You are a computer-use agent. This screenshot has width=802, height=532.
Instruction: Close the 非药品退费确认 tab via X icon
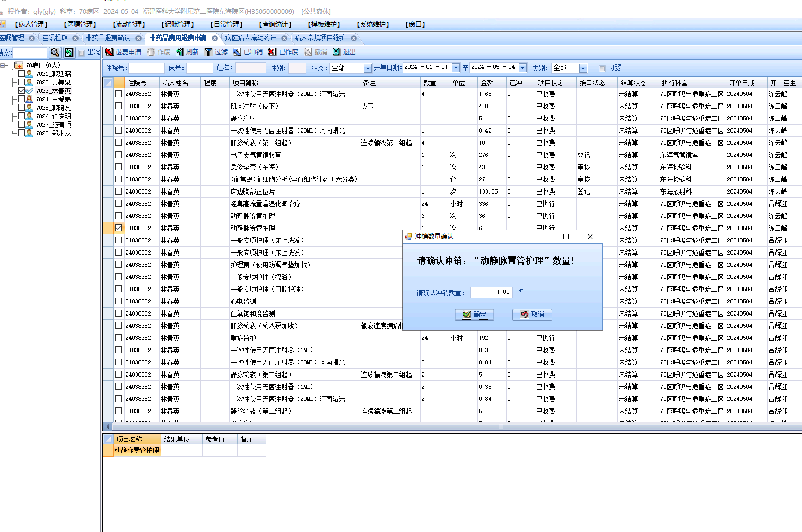click(138, 38)
